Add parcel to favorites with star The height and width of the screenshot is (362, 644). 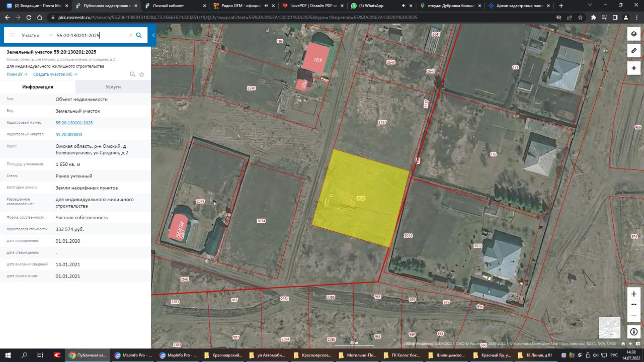[x=142, y=74]
